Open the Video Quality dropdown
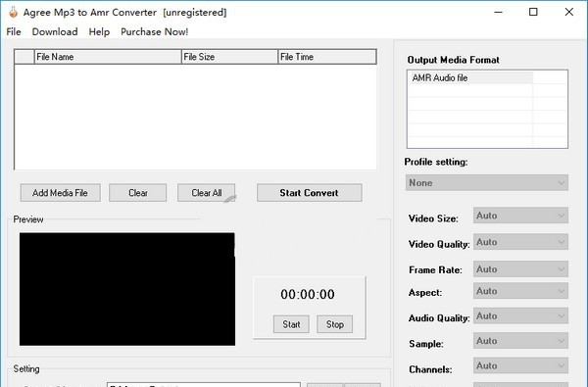Screen dimensions: 588x387 pyautogui.click(x=520, y=242)
